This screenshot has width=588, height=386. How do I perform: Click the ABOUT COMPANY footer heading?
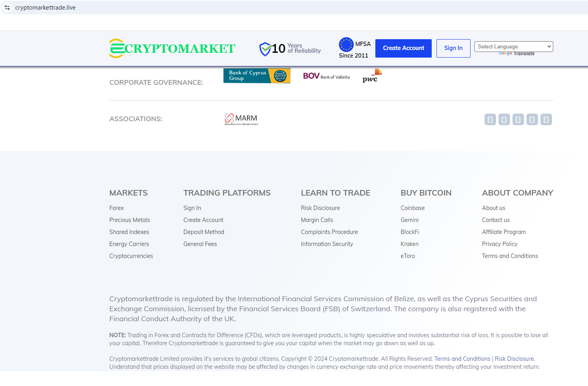click(518, 193)
